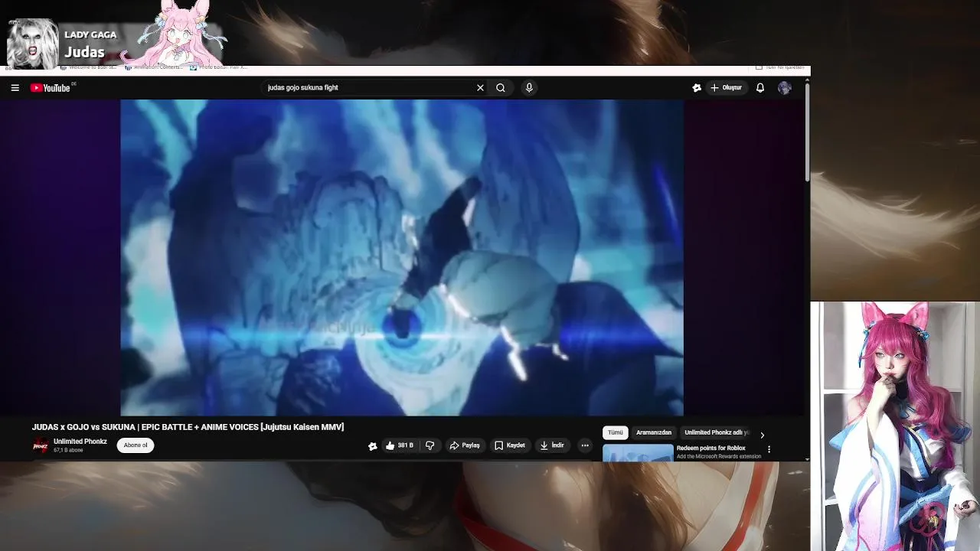Click the video title JUDAS x GOJO vs SUKUNA
980x551 pixels.
[188, 427]
